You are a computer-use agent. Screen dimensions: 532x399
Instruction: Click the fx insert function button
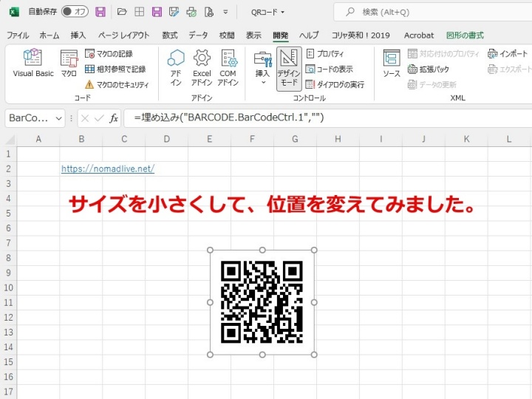114,118
